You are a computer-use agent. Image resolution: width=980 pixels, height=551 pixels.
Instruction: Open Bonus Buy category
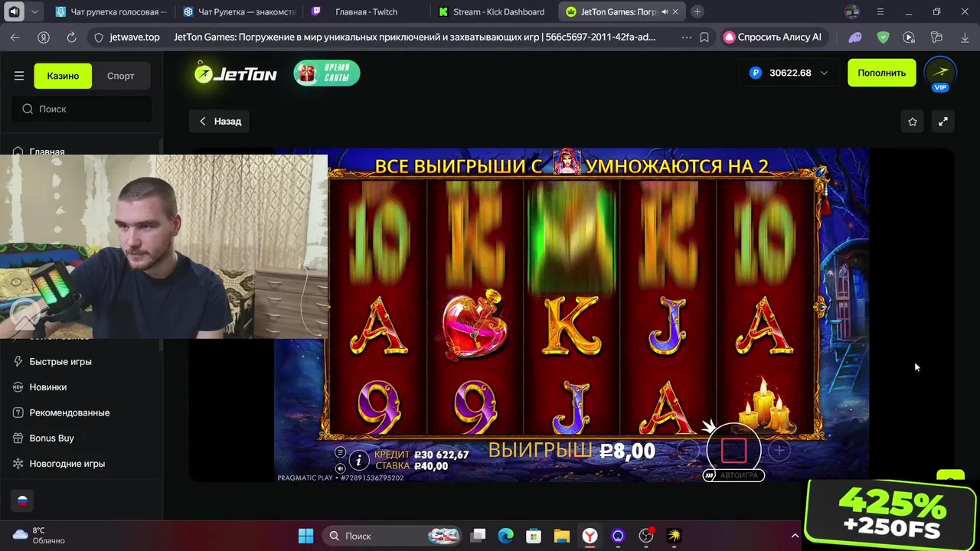(51, 438)
